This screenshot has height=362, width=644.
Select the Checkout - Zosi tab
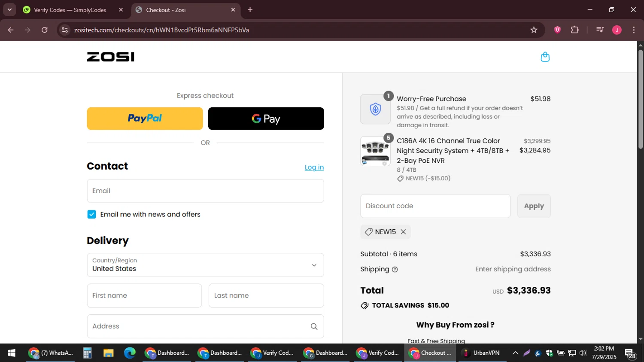[185, 10]
